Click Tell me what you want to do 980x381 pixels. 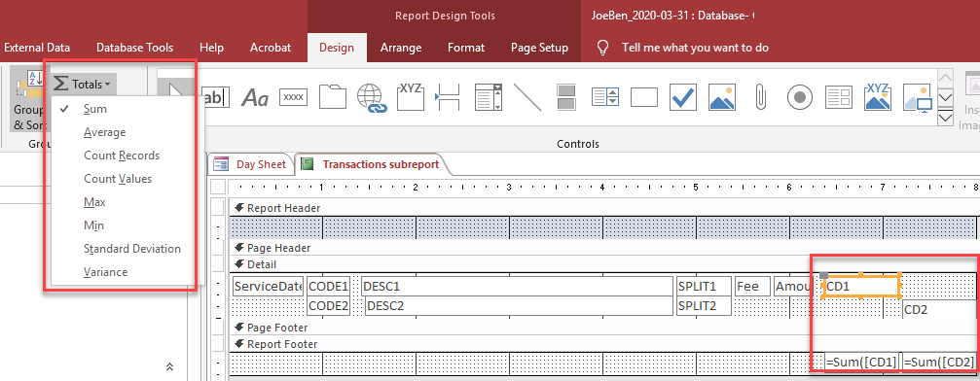(x=695, y=48)
